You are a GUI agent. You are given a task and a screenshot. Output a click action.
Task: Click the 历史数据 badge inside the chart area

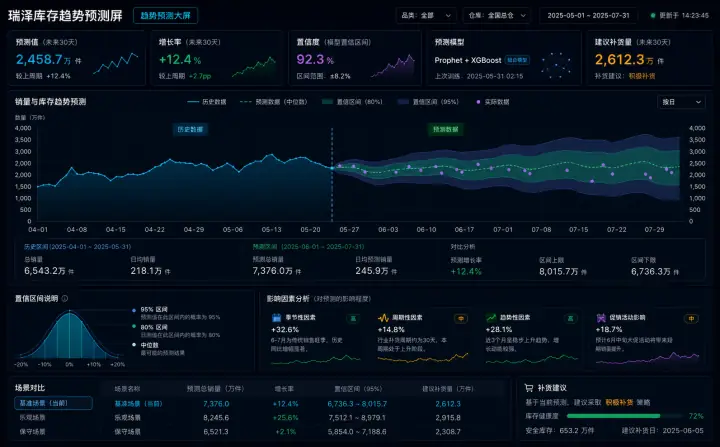point(190,129)
